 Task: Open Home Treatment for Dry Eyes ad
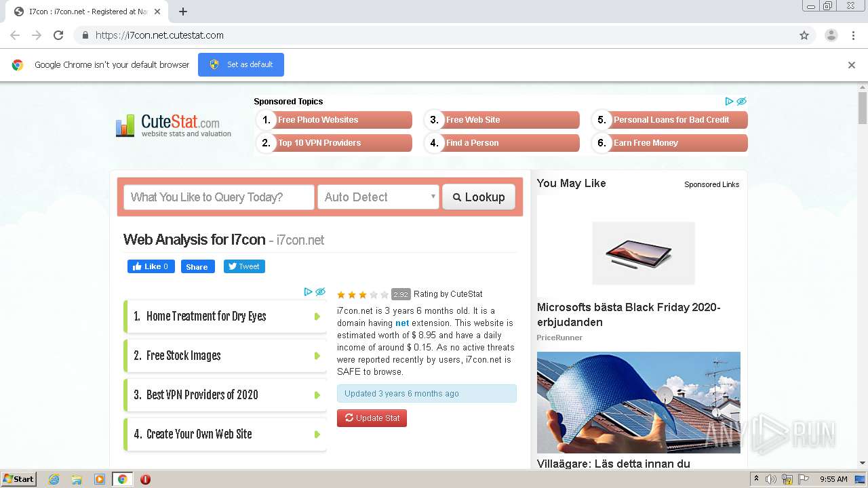[225, 317]
